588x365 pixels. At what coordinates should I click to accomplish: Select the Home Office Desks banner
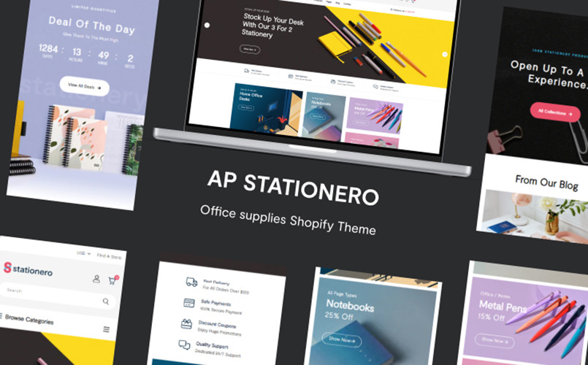[x=267, y=109]
